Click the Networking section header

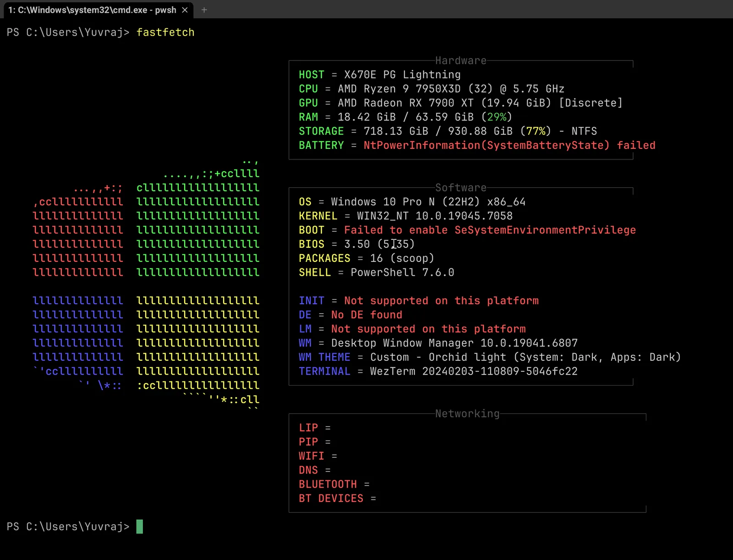[467, 413]
